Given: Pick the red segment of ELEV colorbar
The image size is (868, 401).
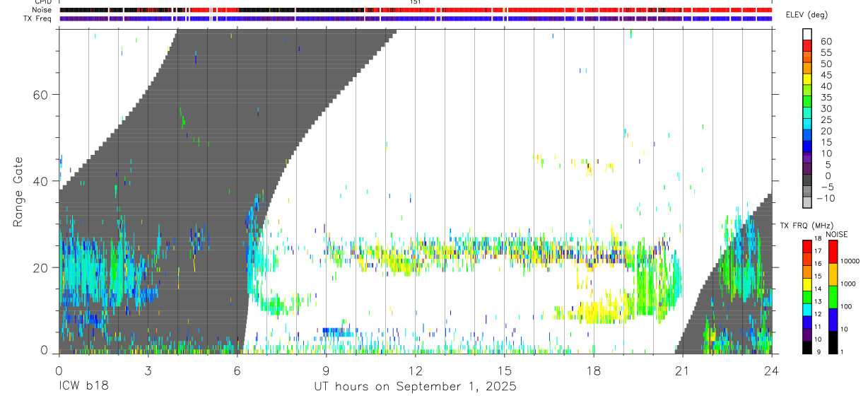Looking at the screenshot, I should coord(807,45).
